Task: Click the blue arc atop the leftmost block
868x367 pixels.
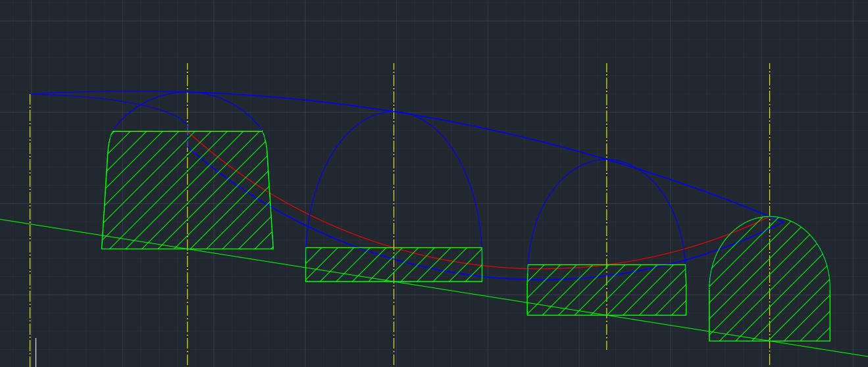Action: click(132, 110)
